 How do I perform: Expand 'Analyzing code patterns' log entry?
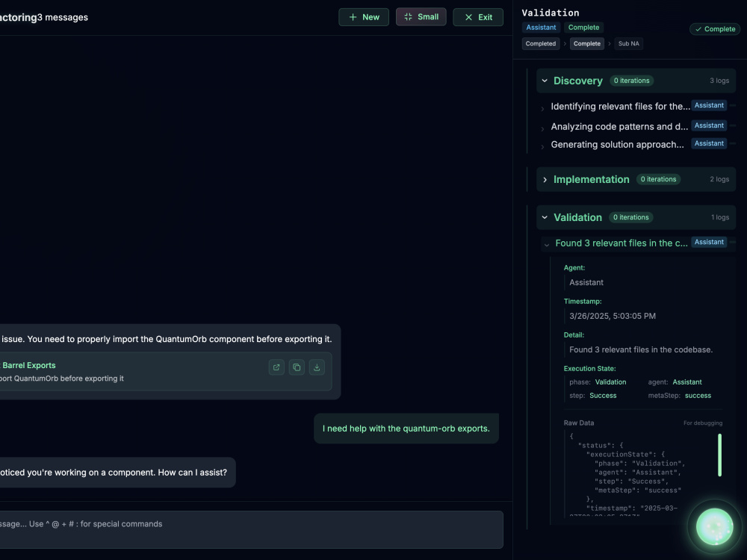pyautogui.click(x=542, y=128)
